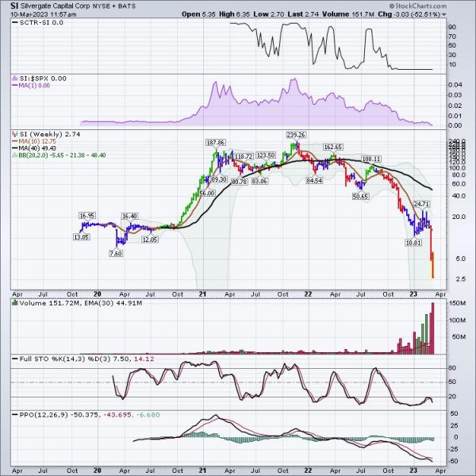Image resolution: width=476 pixels, height=476 pixels.
Task: Click the 239.26 peak price label
Action: tap(296, 135)
